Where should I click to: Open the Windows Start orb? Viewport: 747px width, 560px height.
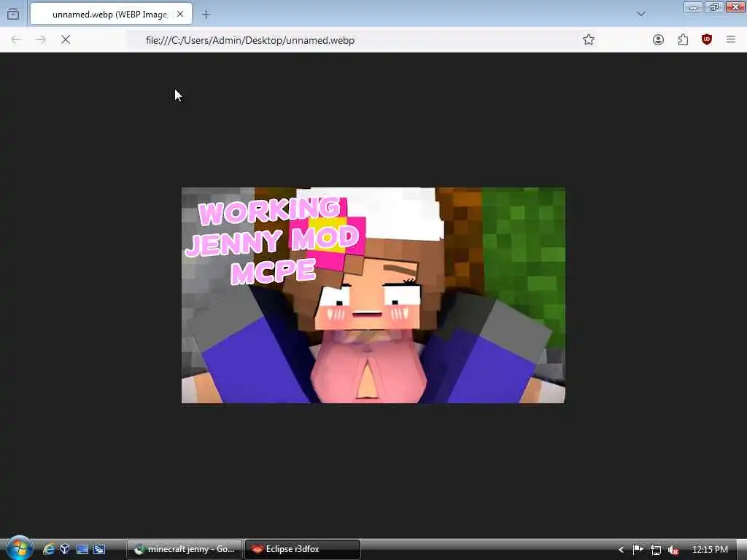tap(20, 548)
